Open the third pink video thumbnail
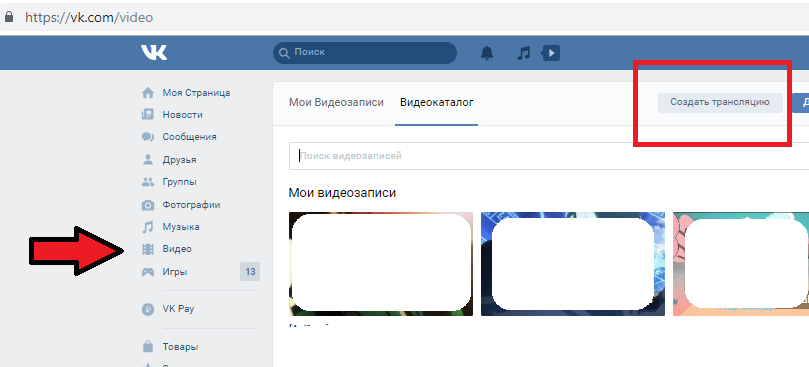809x367 pixels. (741, 263)
